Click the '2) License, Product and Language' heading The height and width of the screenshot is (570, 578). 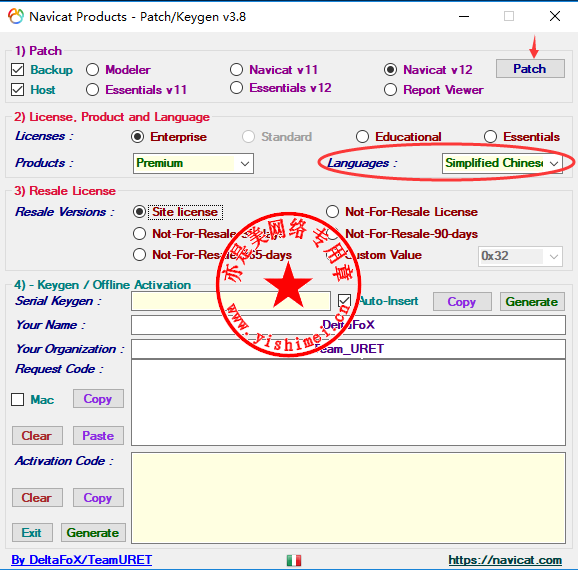tap(112, 117)
